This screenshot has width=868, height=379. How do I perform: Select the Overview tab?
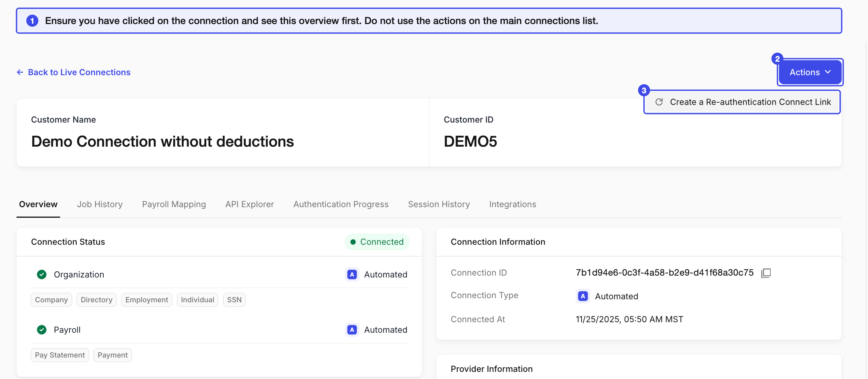click(x=38, y=204)
